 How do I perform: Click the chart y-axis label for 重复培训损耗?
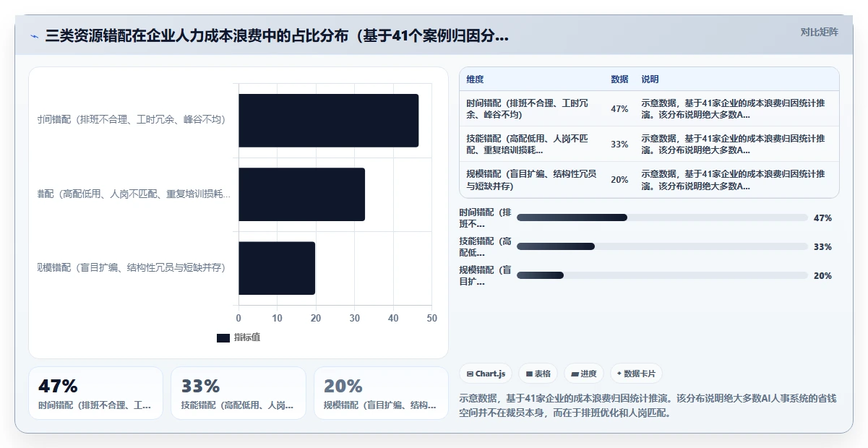coord(134,194)
